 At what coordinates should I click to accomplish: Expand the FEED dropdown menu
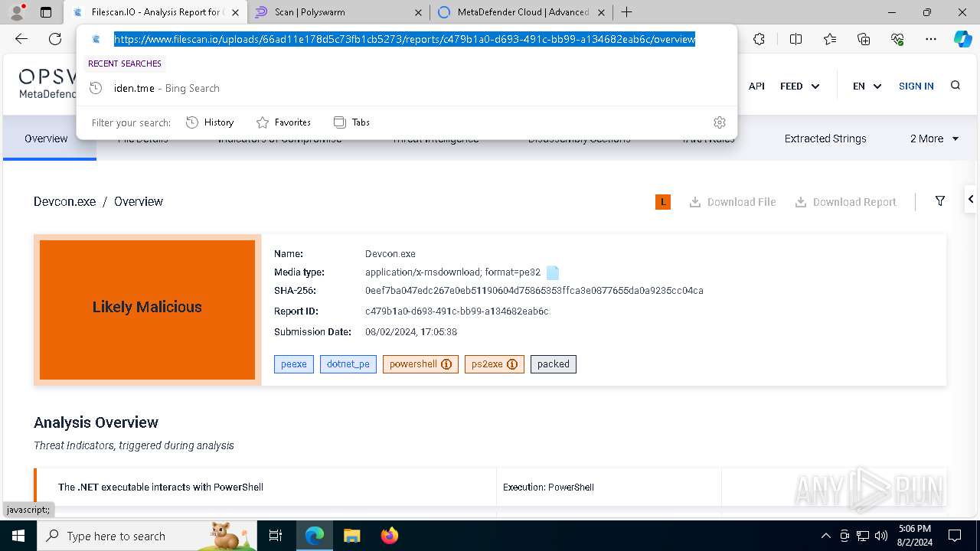click(800, 86)
